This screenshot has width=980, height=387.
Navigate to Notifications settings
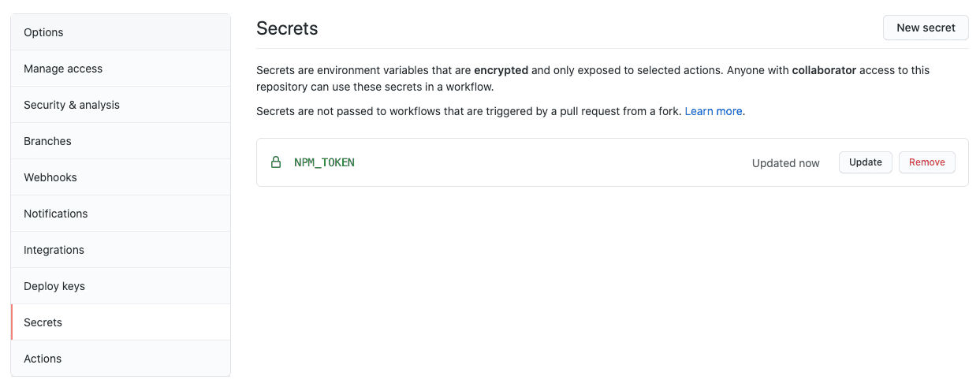121,214
